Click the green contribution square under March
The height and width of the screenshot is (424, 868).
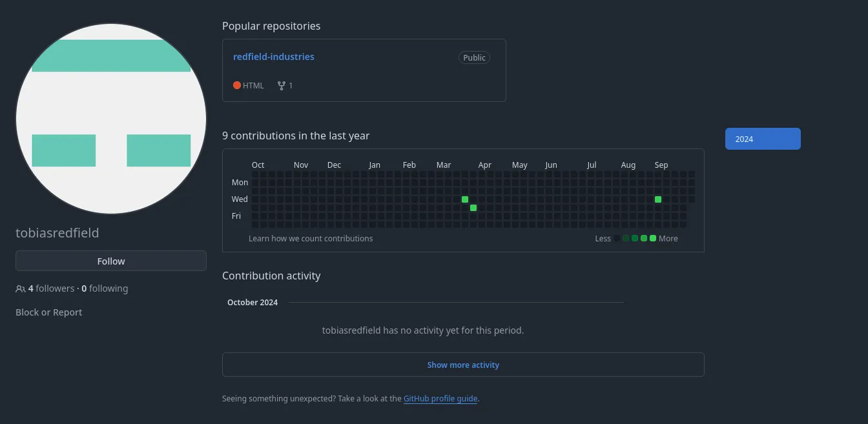[x=464, y=199]
